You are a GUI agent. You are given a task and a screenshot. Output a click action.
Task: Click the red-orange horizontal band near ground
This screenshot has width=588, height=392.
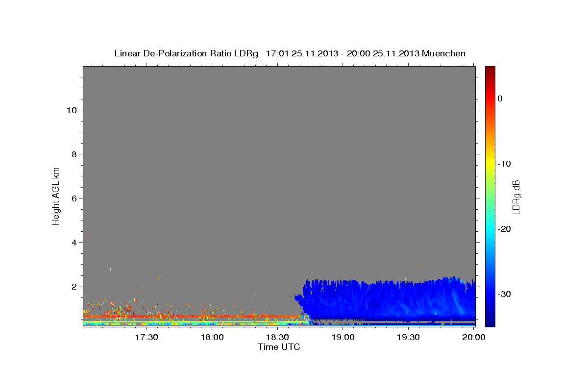[x=196, y=317]
